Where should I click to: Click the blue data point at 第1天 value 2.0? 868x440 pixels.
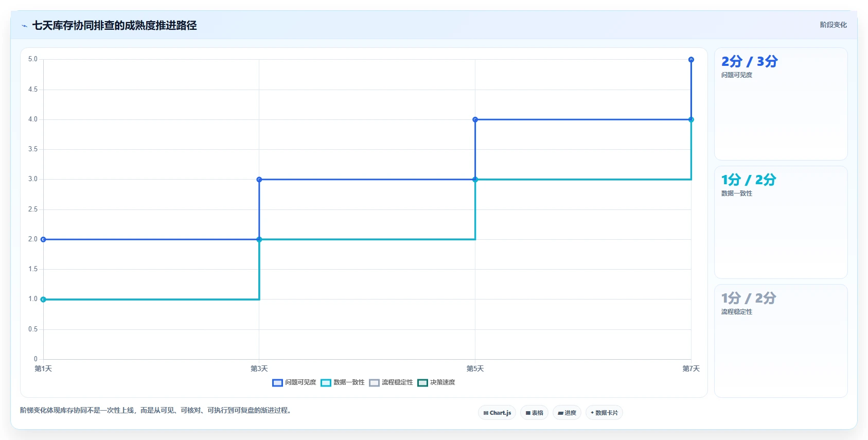click(43, 239)
